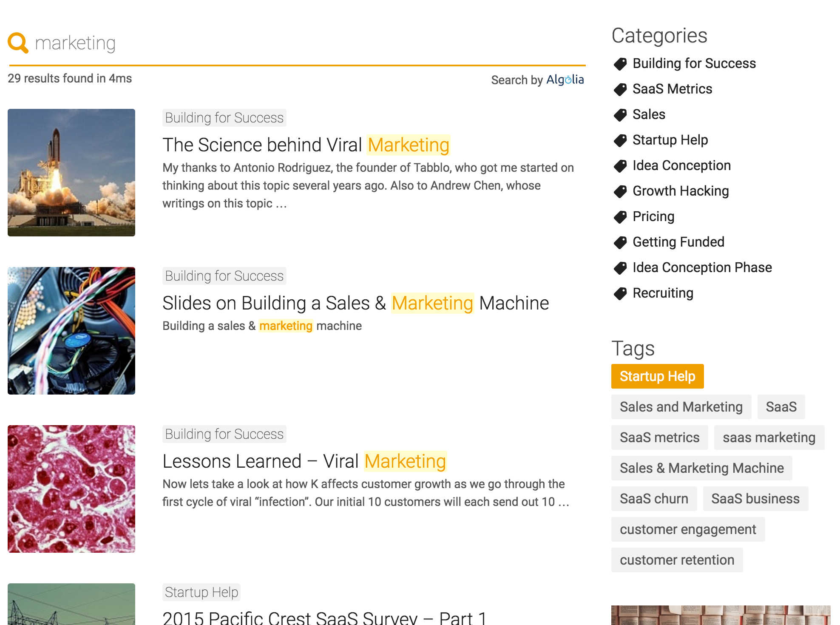Click the SaaS Metrics category tag icon
This screenshot has height=625, width=840.
pyautogui.click(x=619, y=89)
